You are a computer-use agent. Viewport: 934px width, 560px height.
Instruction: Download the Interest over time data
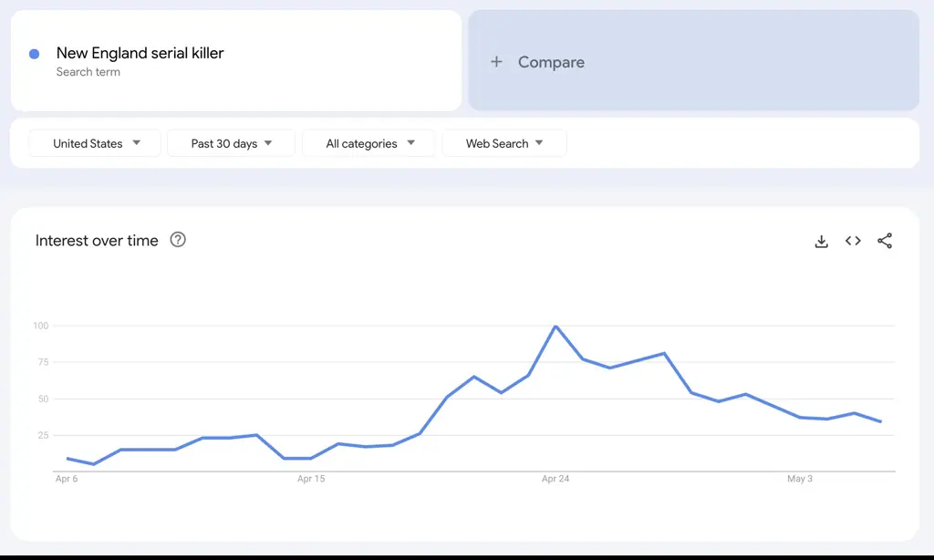coord(821,241)
